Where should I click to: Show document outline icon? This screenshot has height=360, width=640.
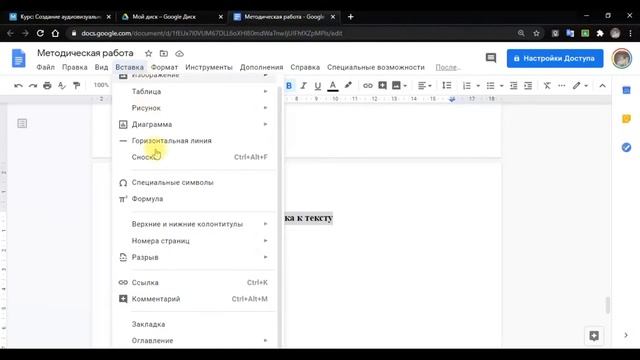tap(22, 123)
